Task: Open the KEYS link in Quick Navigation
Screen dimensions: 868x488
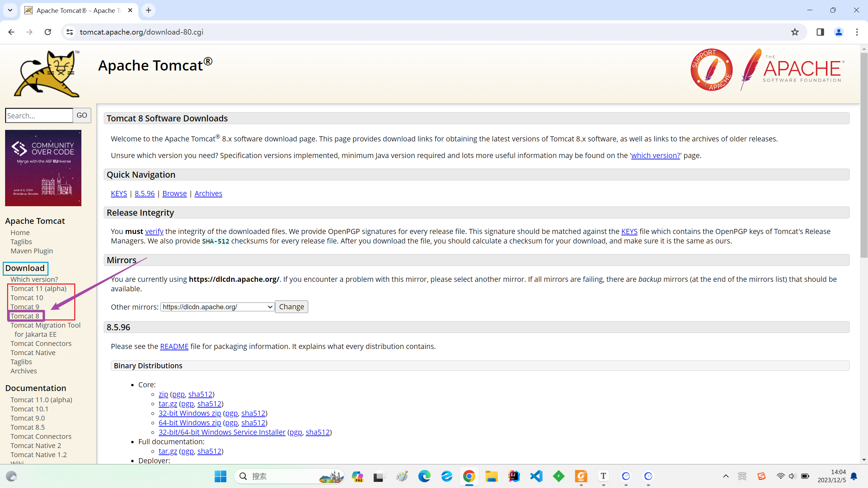Action: [119, 193]
